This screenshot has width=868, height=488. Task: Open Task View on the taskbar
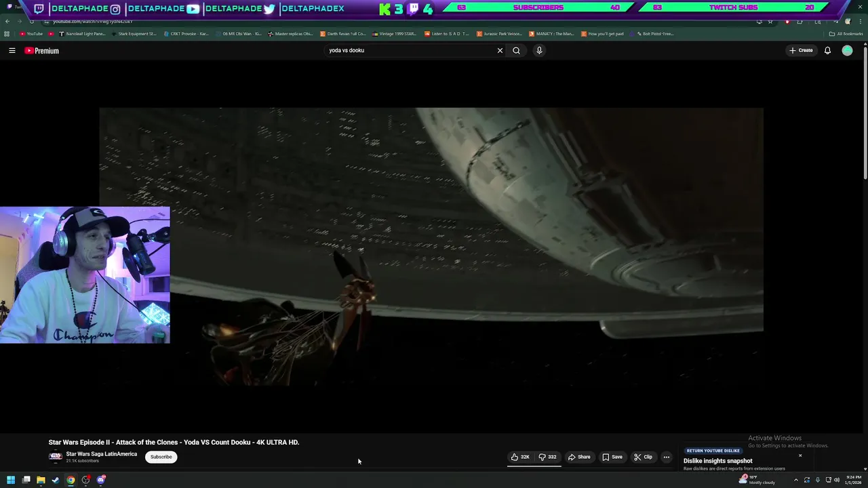tap(26, 481)
